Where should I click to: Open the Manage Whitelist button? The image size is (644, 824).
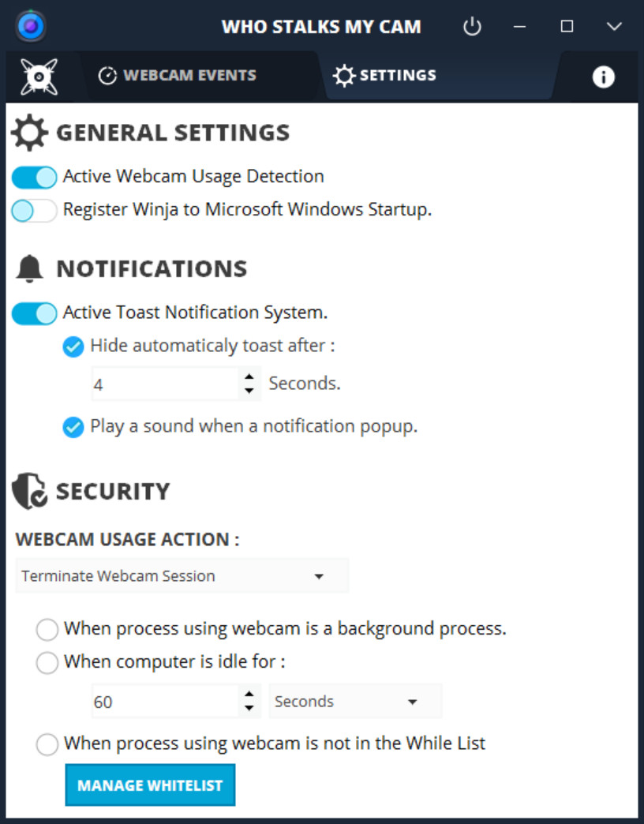150,785
